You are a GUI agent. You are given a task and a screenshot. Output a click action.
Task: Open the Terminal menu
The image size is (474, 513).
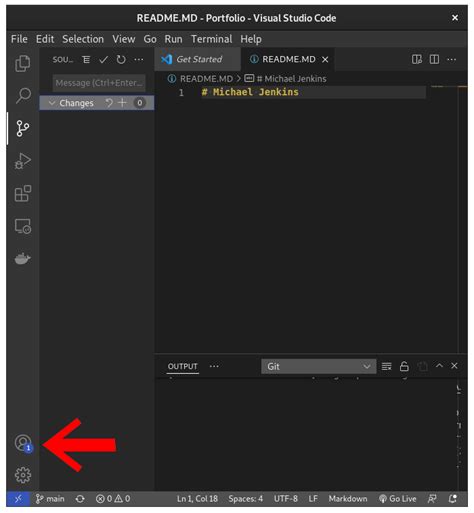[x=211, y=39]
